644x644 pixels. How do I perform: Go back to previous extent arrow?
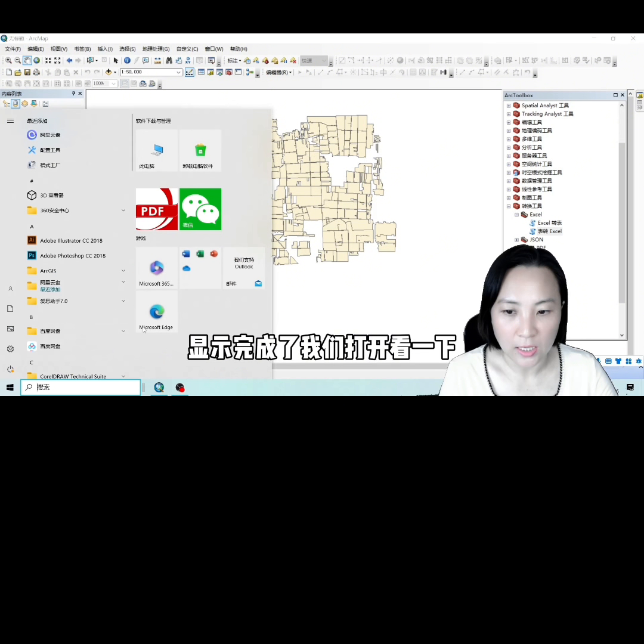[x=69, y=60]
